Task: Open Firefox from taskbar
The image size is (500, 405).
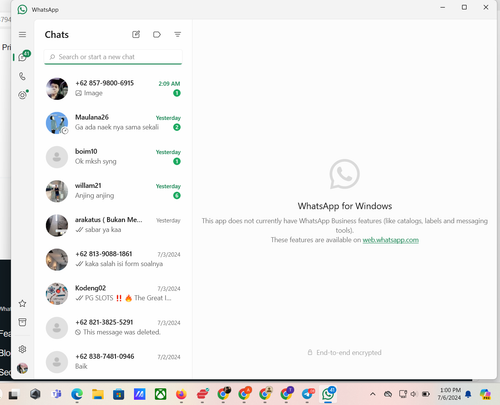Action: coord(181,394)
